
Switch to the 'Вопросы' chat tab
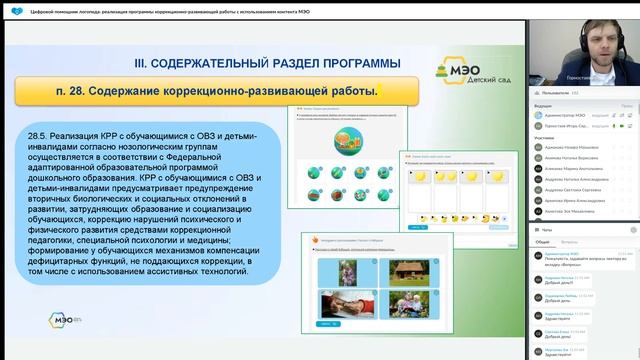tap(569, 242)
